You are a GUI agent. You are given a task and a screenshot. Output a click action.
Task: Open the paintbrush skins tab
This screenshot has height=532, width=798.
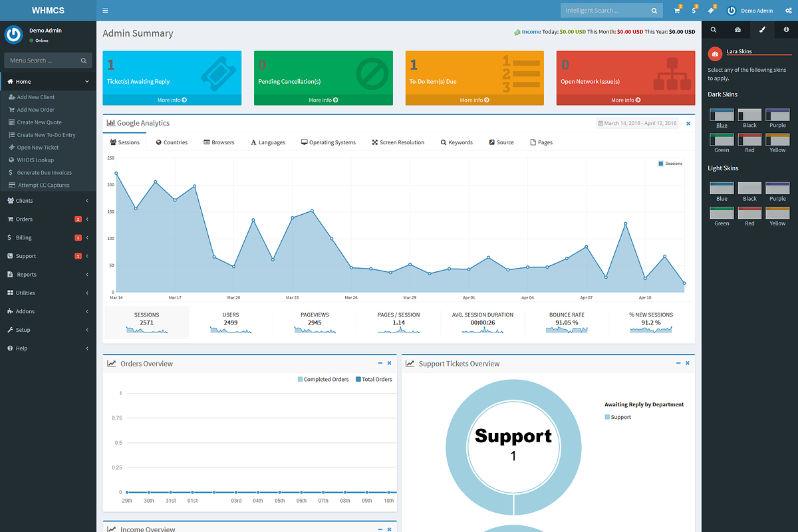[x=762, y=30]
